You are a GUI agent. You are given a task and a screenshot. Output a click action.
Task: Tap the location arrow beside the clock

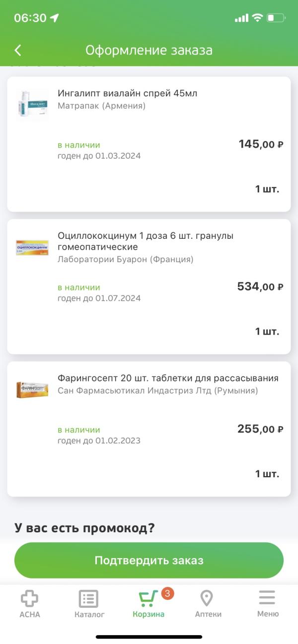click(54, 18)
